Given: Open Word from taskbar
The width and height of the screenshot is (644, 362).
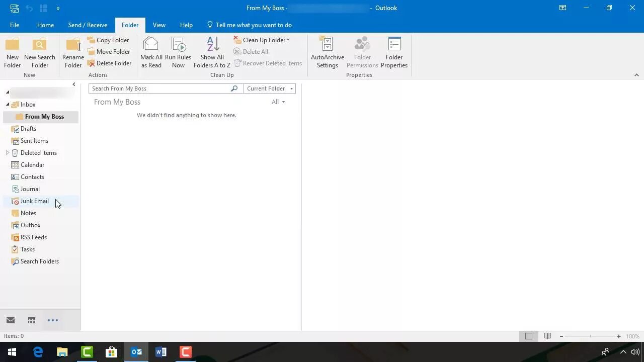Looking at the screenshot, I should coord(160,352).
